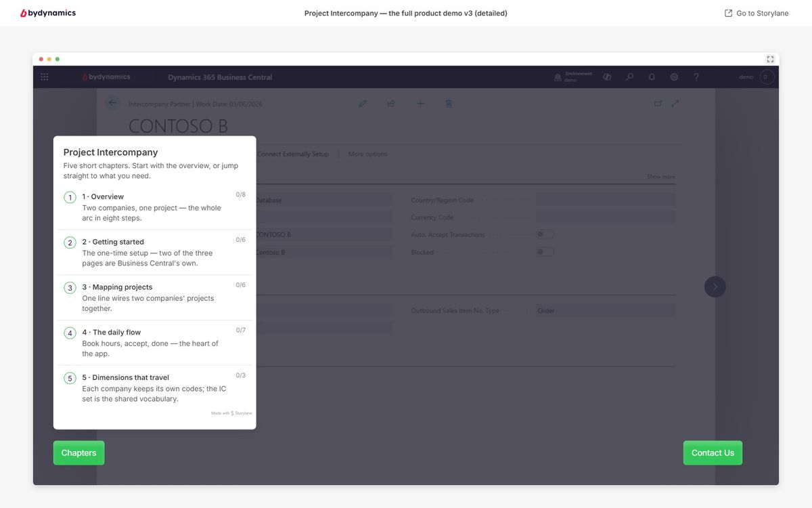
Task: Open the page in new window icon
Action: pyautogui.click(x=658, y=104)
